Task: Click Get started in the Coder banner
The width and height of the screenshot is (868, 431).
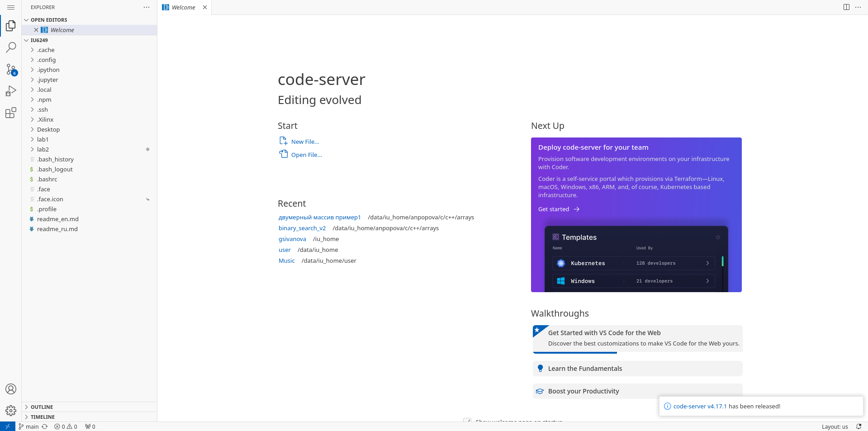Action: pyautogui.click(x=554, y=209)
